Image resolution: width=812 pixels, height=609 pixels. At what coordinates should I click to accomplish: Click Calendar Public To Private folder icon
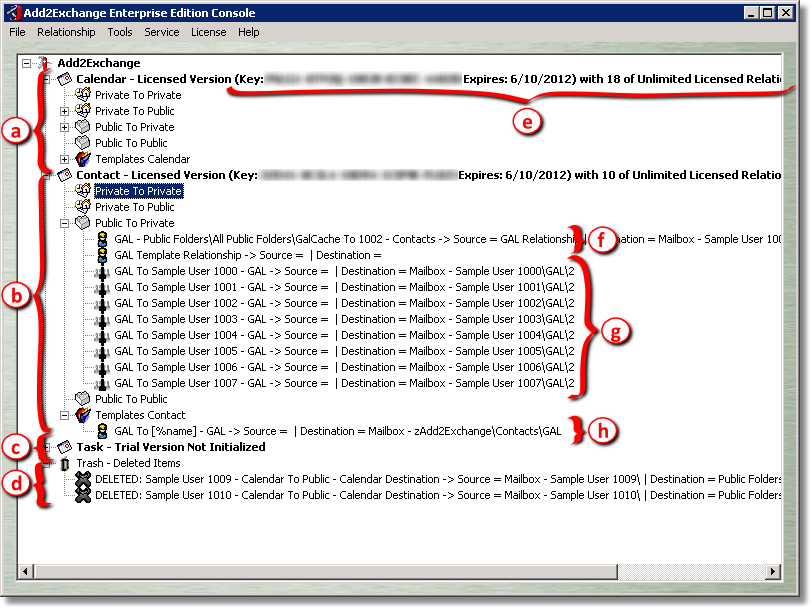click(83, 127)
